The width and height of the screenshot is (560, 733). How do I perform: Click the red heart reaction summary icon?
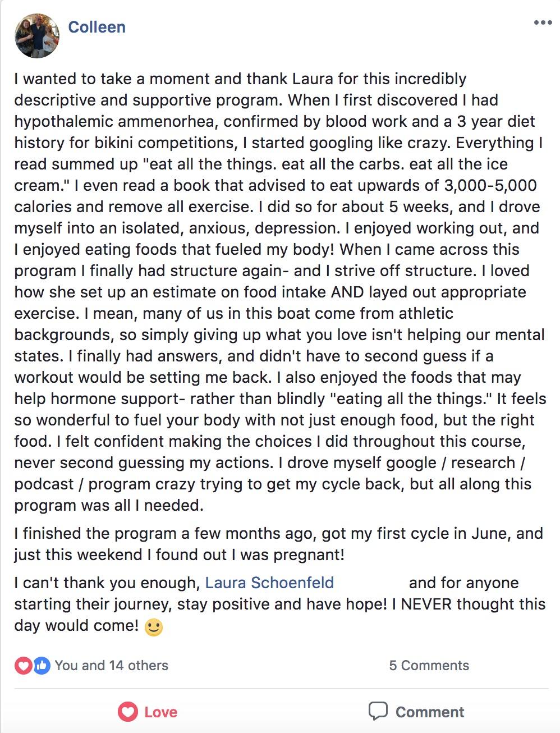click(24, 666)
